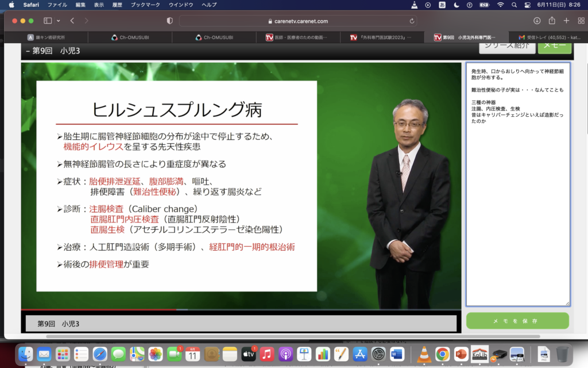Viewport: 588px width, 368px height.
Task: Show the tab overview grid
Action: click(x=580, y=21)
